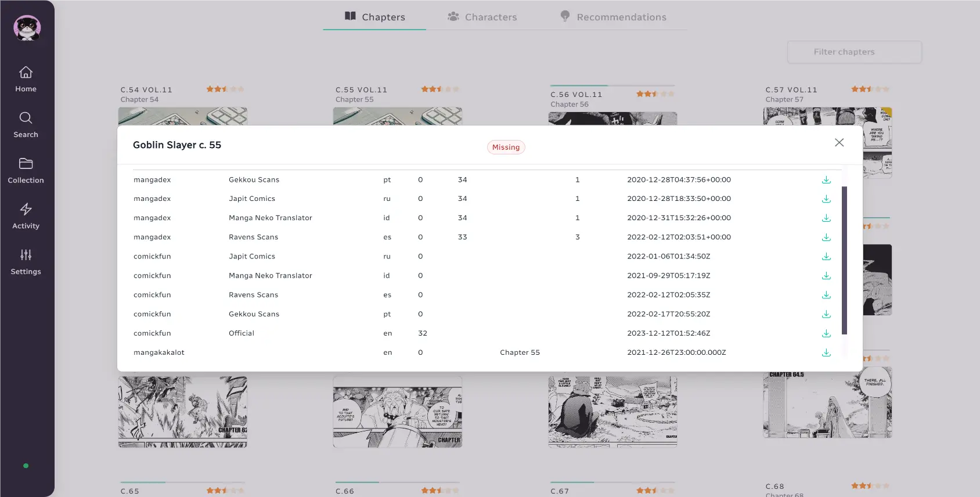
Task: Select the 2023-12-12T01:52:46Z date cell
Action: coord(669,333)
